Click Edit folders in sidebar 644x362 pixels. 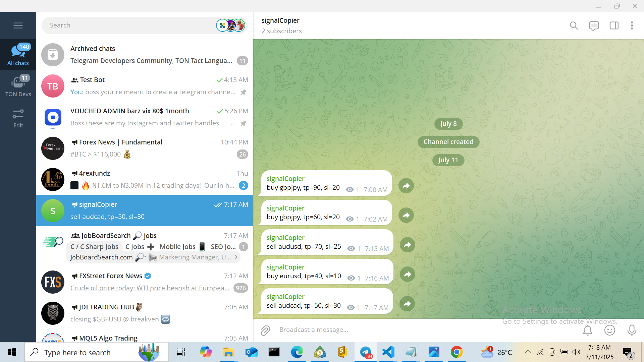(18, 118)
